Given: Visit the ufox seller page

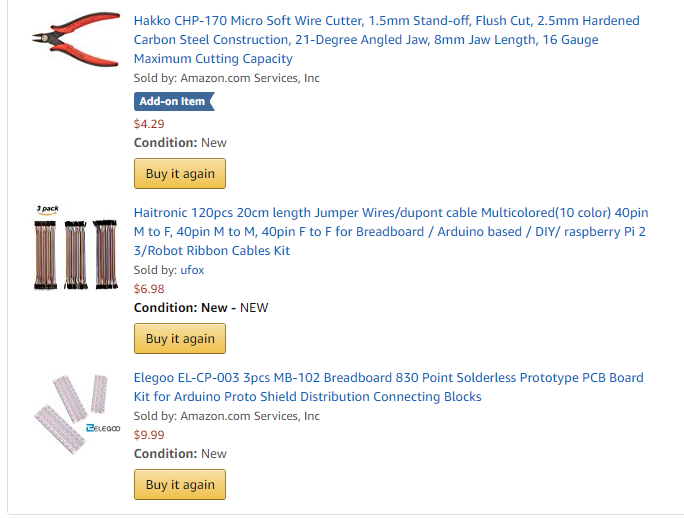Looking at the screenshot, I should [x=192, y=270].
